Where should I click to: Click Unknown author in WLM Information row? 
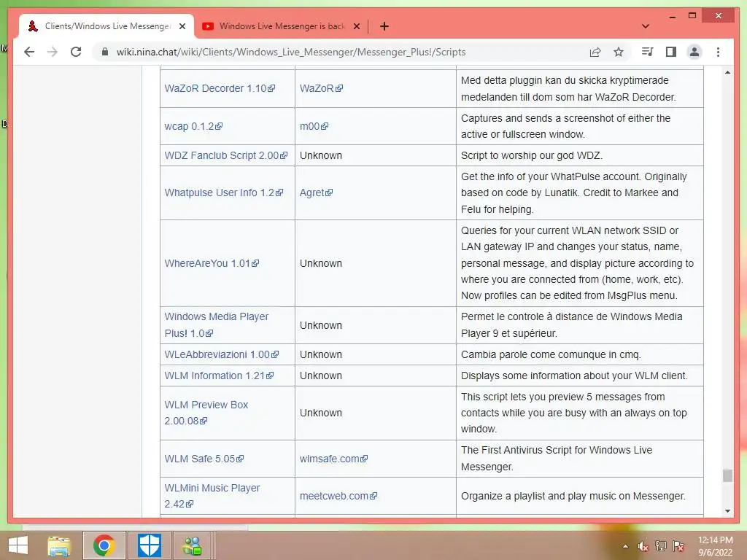tap(321, 376)
